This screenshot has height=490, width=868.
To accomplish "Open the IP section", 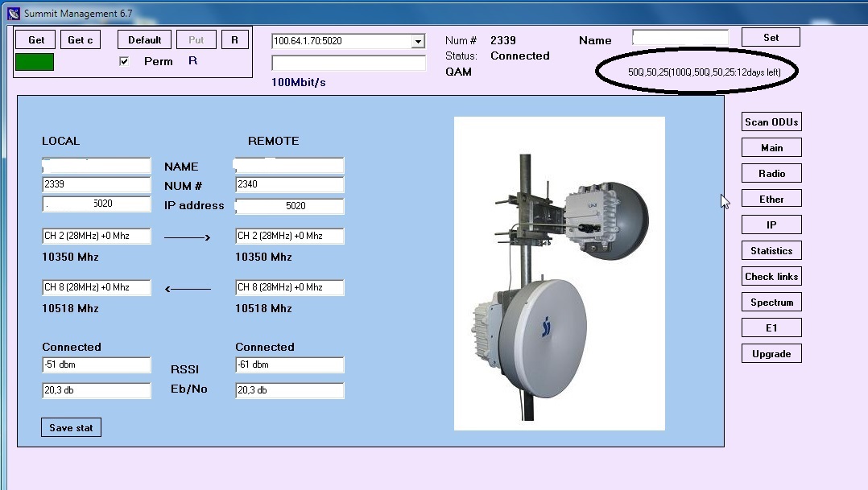I will 771,224.
